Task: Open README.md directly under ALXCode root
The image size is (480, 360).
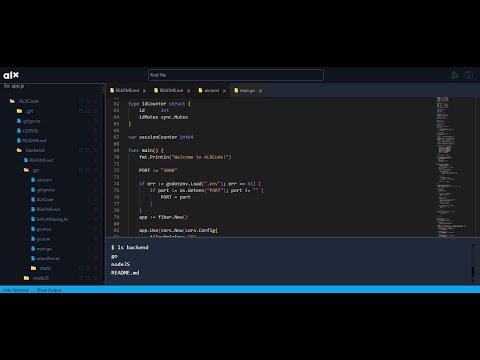Action: [x=32, y=140]
